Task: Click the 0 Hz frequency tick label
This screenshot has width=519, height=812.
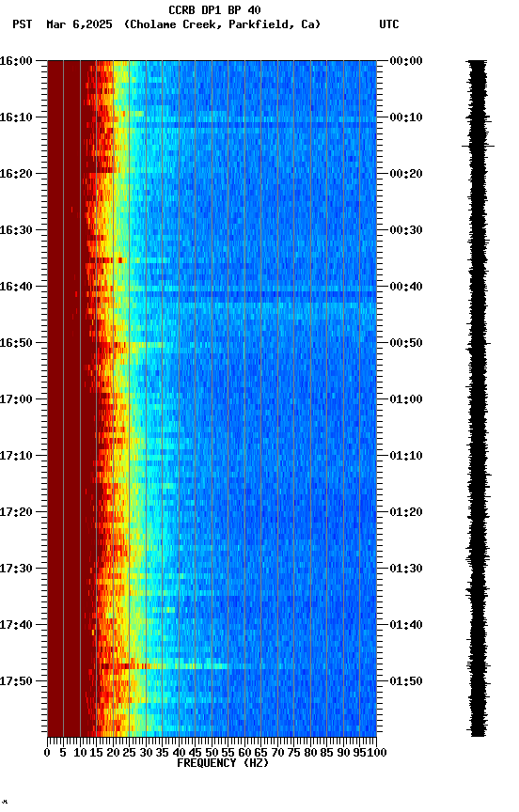Action: point(47,753)
